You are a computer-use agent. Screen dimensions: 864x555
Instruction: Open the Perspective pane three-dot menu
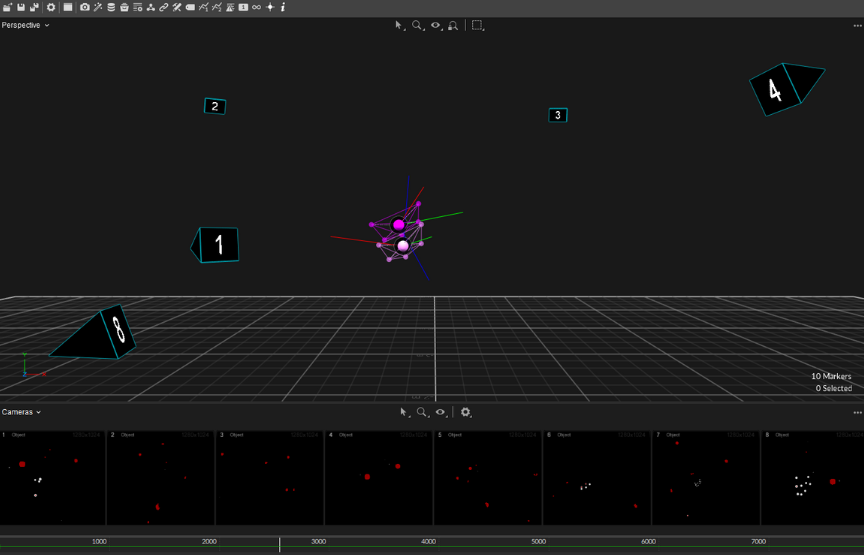point(857,25)
